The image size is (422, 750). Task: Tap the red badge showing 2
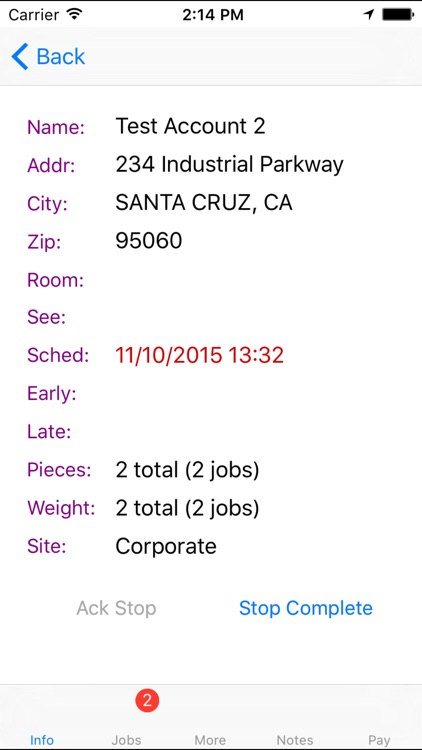tap(147, 701)
